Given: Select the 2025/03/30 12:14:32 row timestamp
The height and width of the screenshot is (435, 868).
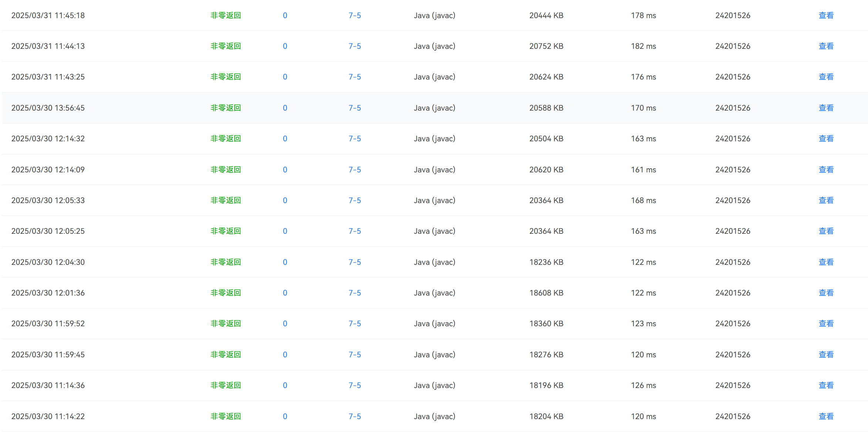Looking at the screenshot, I should tap(48, 139).
